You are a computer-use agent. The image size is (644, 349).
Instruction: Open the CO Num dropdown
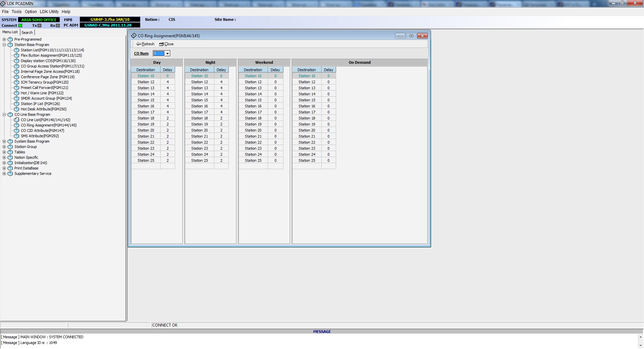pos(167,54)
